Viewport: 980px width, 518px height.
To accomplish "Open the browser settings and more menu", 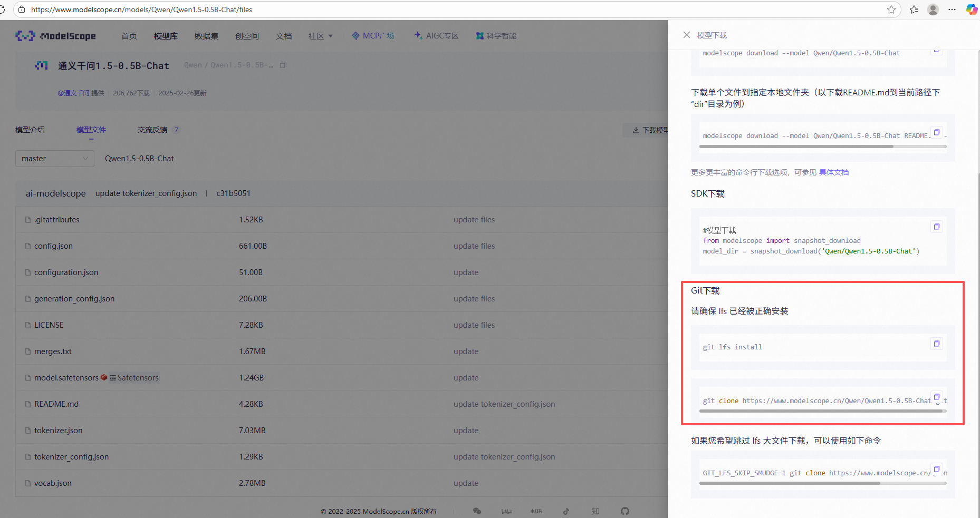I will (x=952, y=9).
